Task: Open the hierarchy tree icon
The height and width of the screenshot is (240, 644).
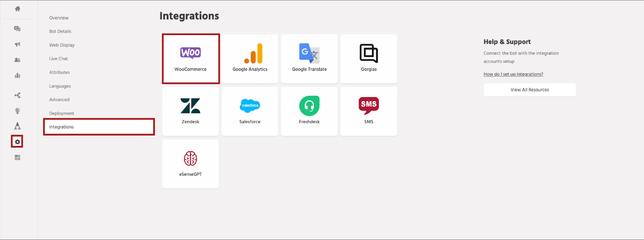Action: click(17, 126)
